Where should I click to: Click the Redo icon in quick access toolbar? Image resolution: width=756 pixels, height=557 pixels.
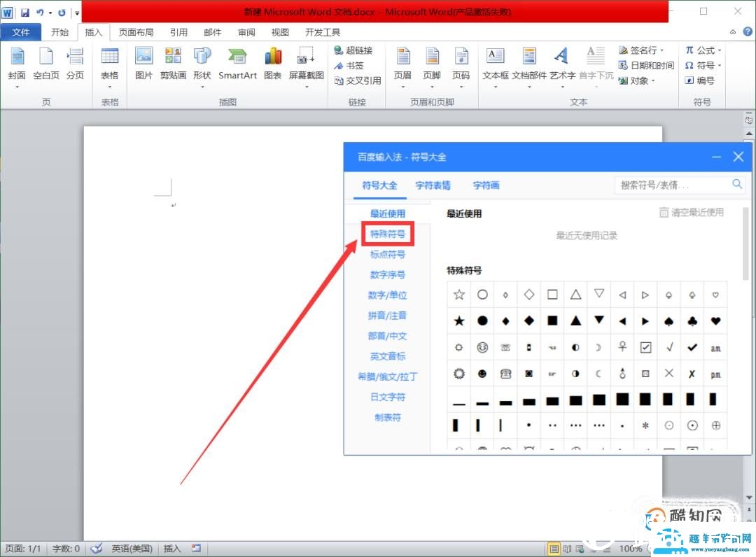[x=62, y=12]
